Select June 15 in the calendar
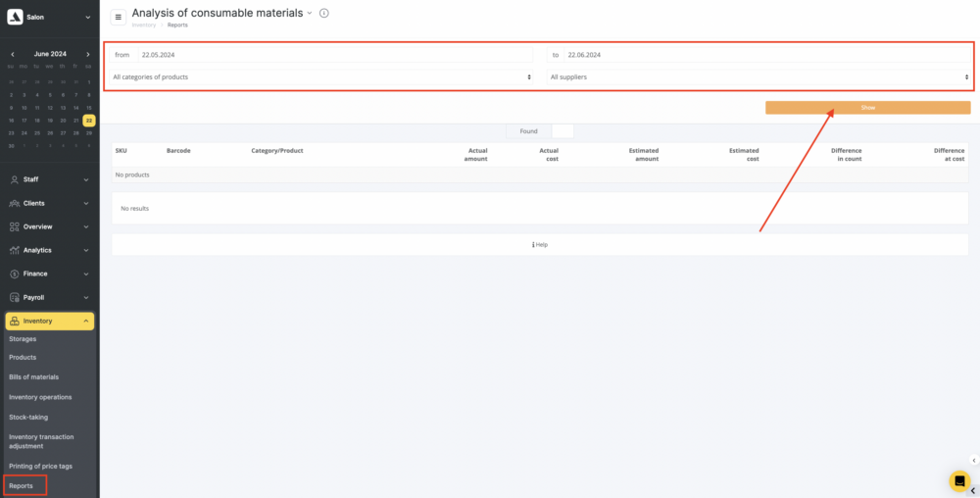Image resolution: width=980 pixels, height=498 pixels. (x=89, y=107)
